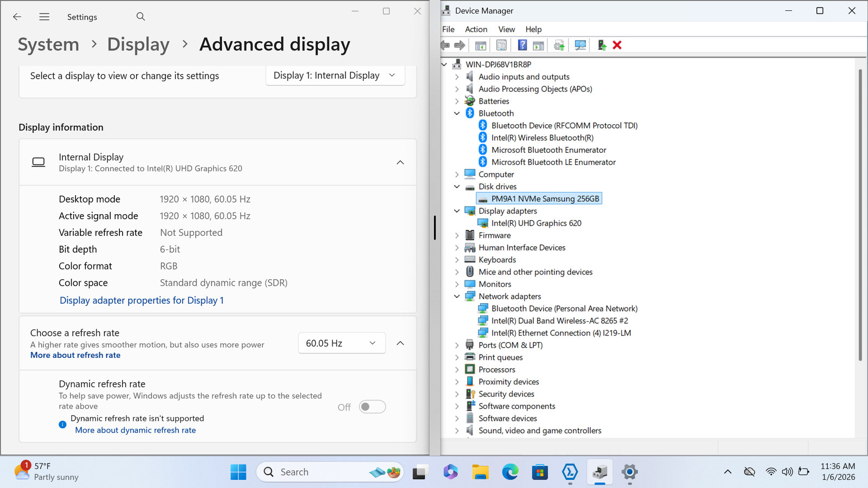
Task: Collapse the Internal Display information card
Action: point(400,163)
